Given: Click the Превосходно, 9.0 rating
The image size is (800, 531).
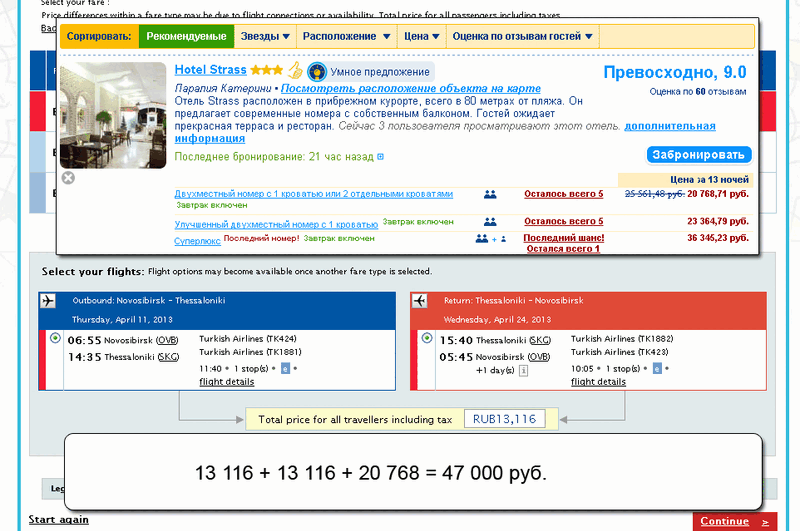Looking at the screenshot, I should tap(674, 72).
